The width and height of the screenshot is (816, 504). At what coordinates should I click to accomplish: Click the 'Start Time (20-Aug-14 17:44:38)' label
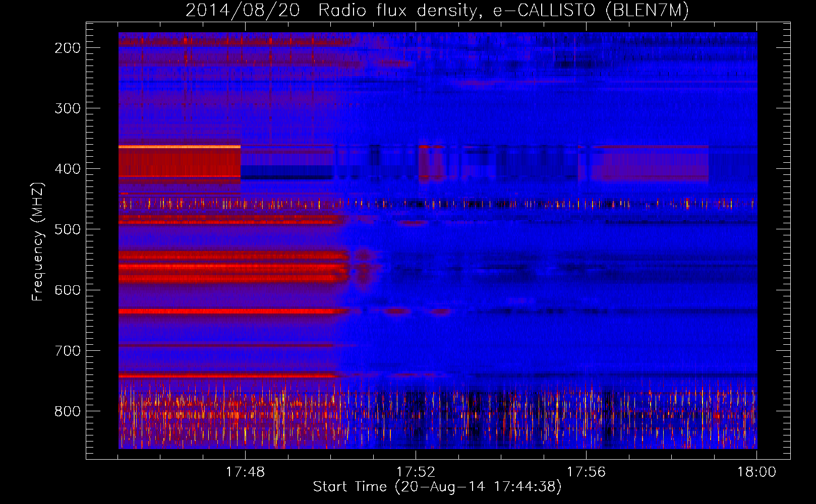coord(437,487)
